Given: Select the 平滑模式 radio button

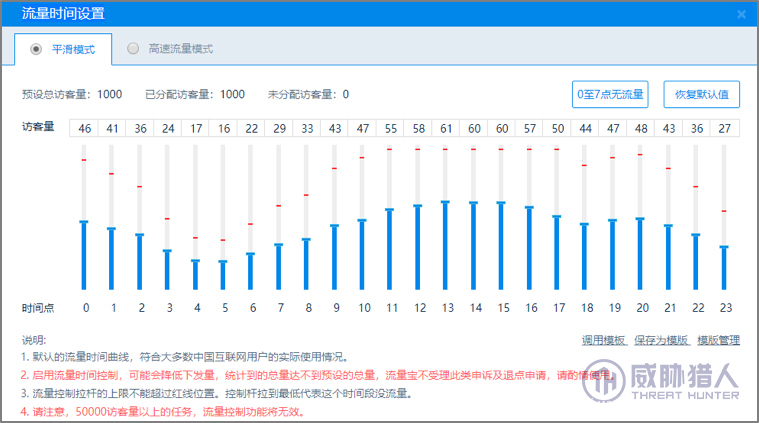Looking at the screenshot, I should [x=37, y=48].
